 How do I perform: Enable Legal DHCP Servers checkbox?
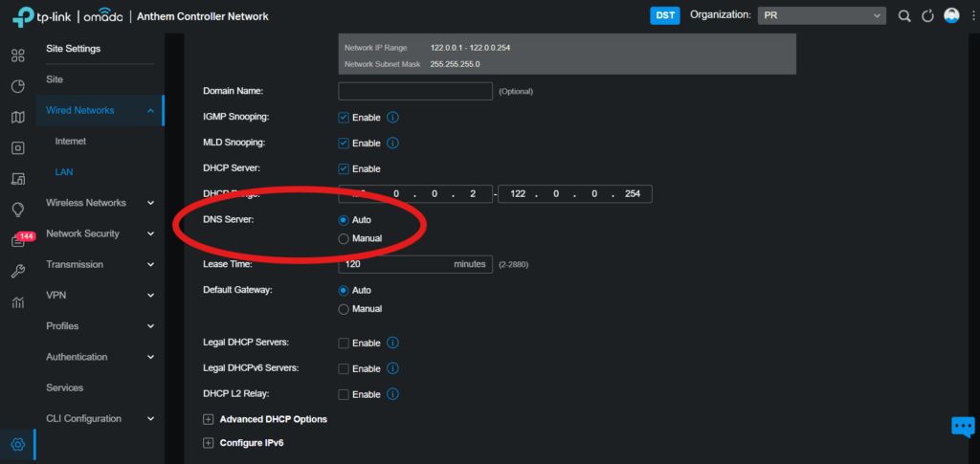344,342
